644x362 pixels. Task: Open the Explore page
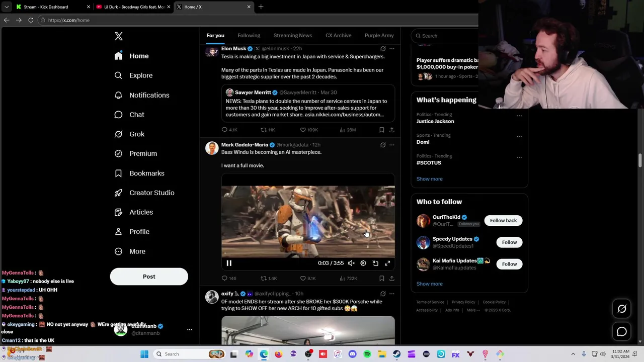pyautogui.click(x=133, y=75)
